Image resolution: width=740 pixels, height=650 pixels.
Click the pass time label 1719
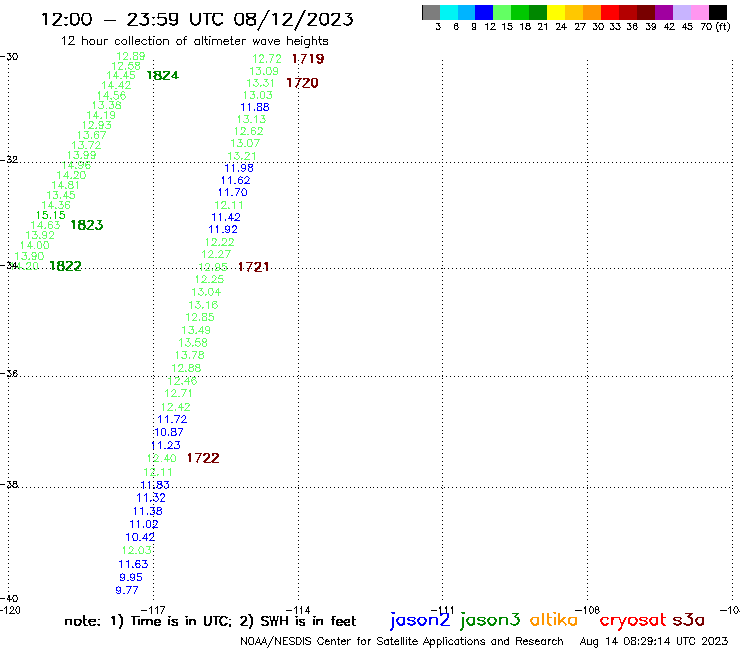click(308, 59)
